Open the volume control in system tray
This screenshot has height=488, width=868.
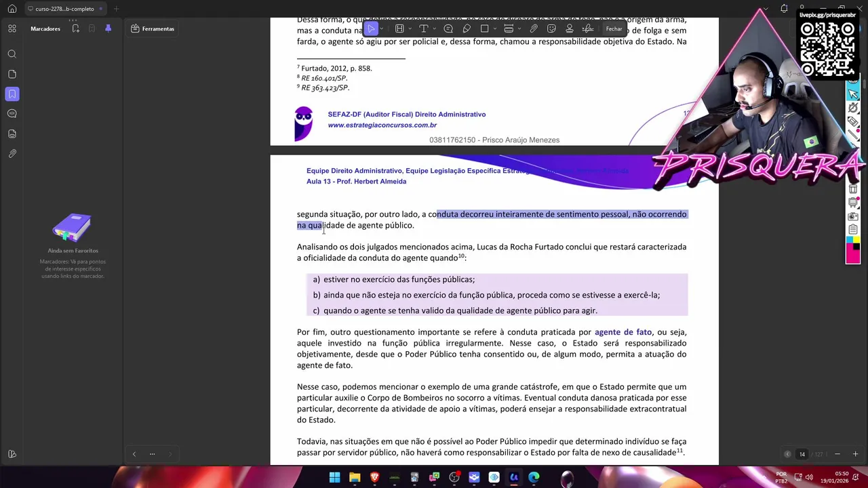click(x=809, y=477)
